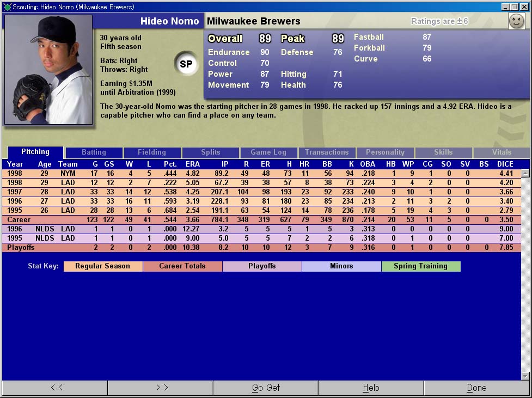Switch to the Batting tab
Viewport: 532px width, 398px height.
coord(94,152)
